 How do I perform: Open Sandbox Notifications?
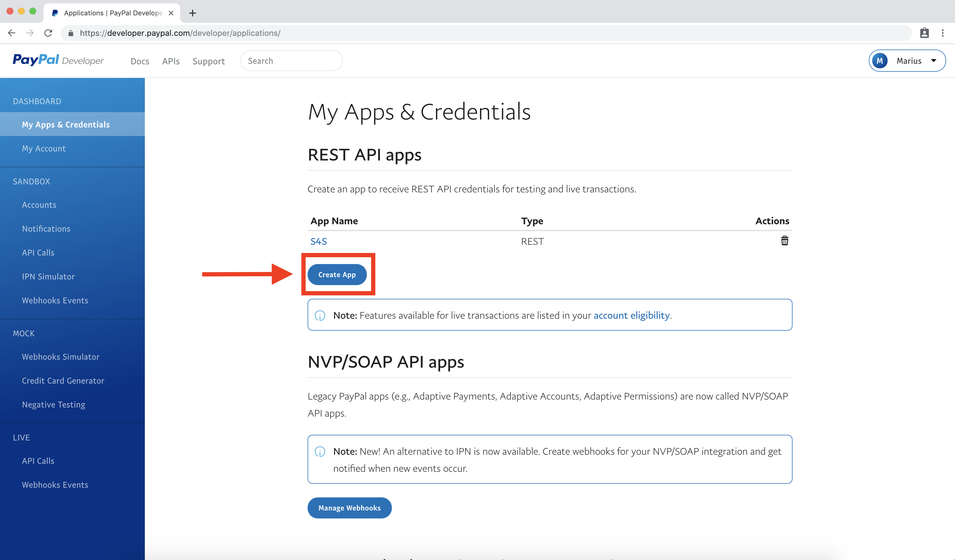pos(46,228)
